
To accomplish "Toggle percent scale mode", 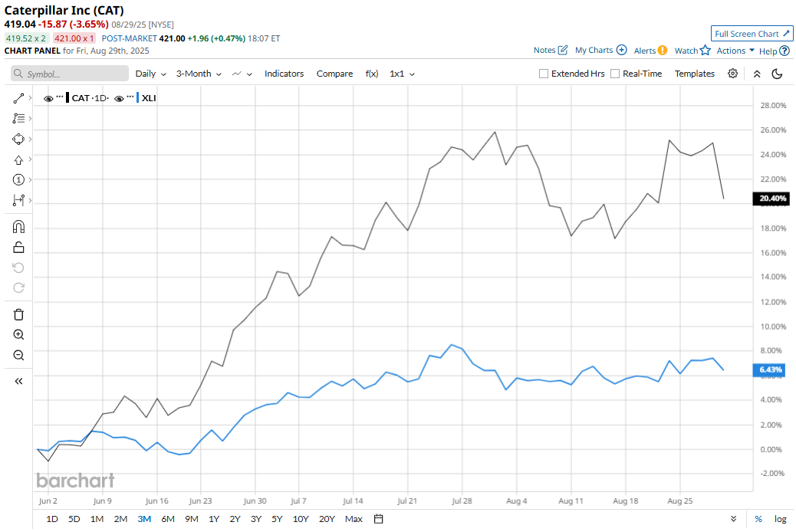I will pos(758,519).
